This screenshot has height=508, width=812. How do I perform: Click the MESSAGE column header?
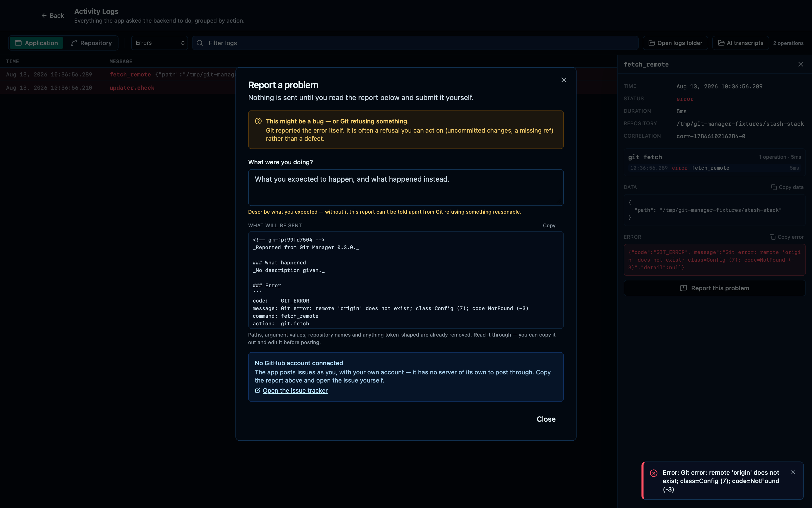coord(121,61)
